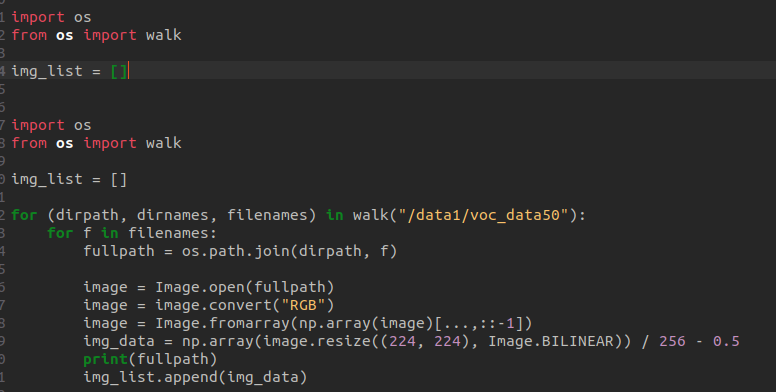Viewport: 776px width, 392px height.
Task: Click "np.array(image)" inside Image.fromarray
Action: tap(366, 324)
